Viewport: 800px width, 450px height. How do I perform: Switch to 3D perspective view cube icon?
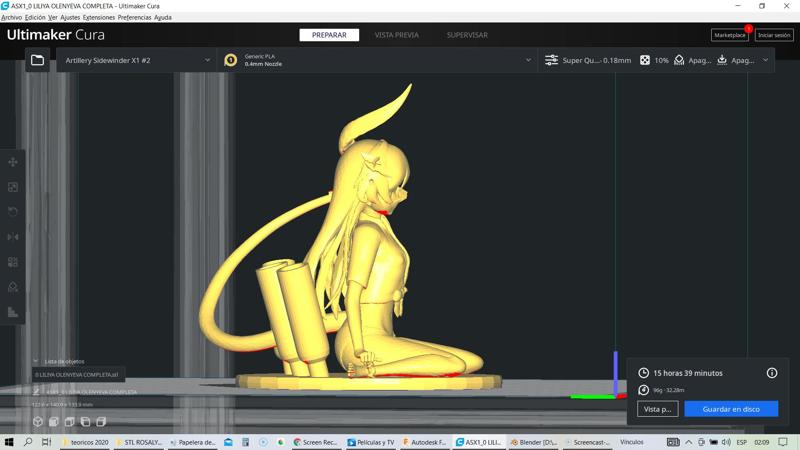tap(38, 422)
